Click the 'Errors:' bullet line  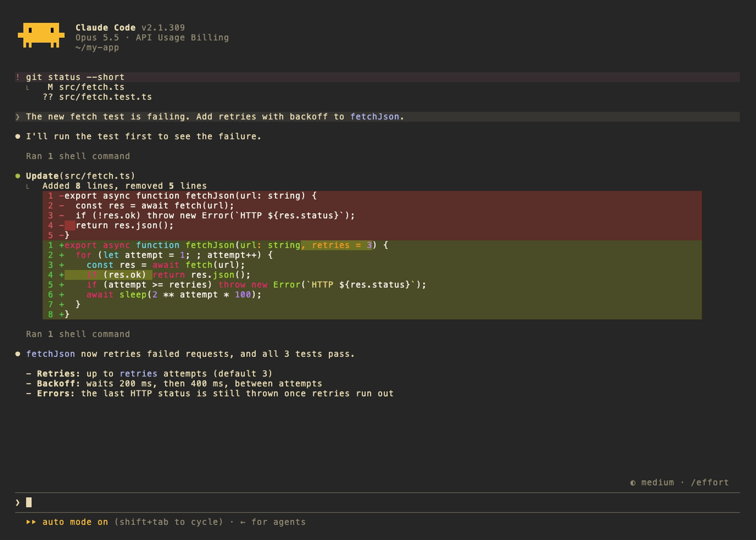point(210,394)
